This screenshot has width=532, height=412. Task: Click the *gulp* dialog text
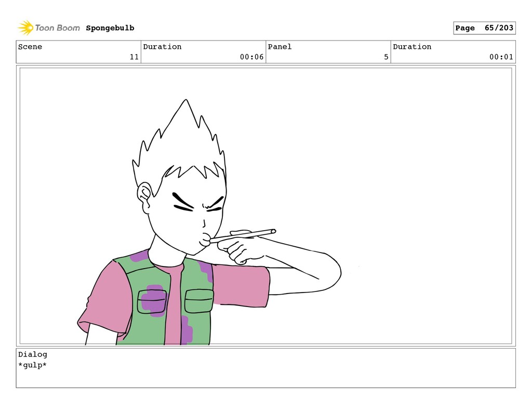coord(33,365)
